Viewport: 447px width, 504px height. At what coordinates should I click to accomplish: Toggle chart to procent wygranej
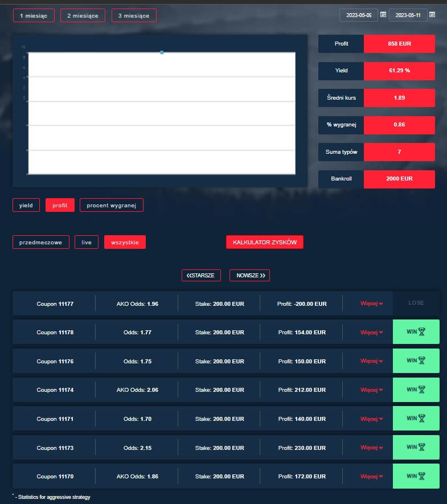112,205
